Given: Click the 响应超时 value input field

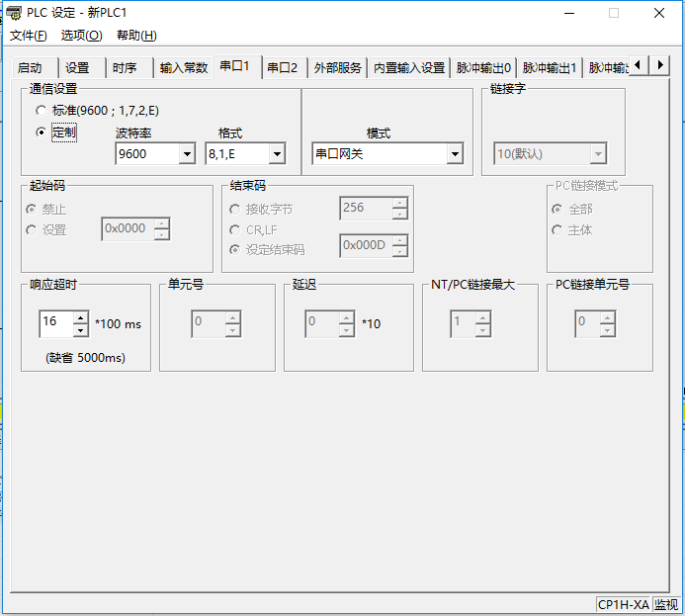Looking at the screenshot, I should [55, 322].
